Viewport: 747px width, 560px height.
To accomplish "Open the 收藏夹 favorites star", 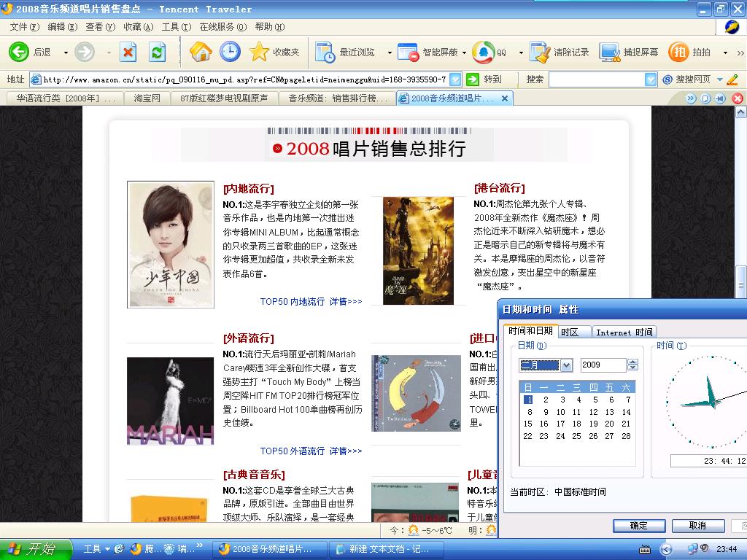I will [x=274, y=52].
